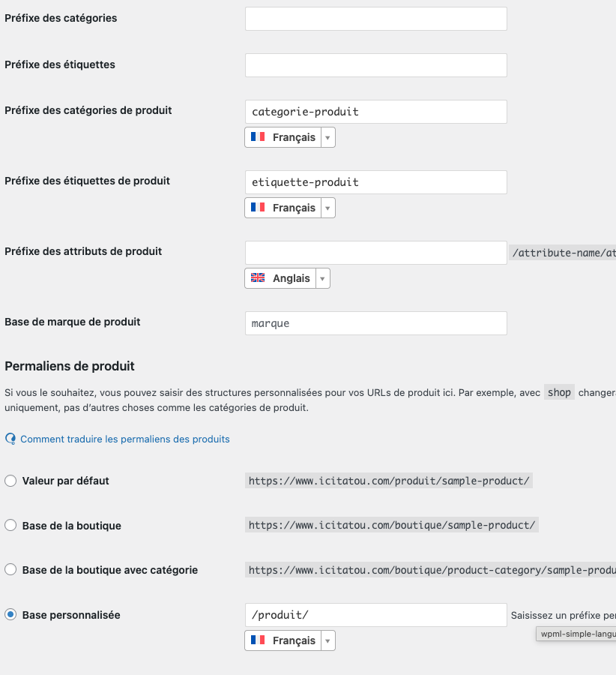Click French flag under product category prefix
This screenshot has width=616, height=675.
pyautogui.click(x=258, y=137)
